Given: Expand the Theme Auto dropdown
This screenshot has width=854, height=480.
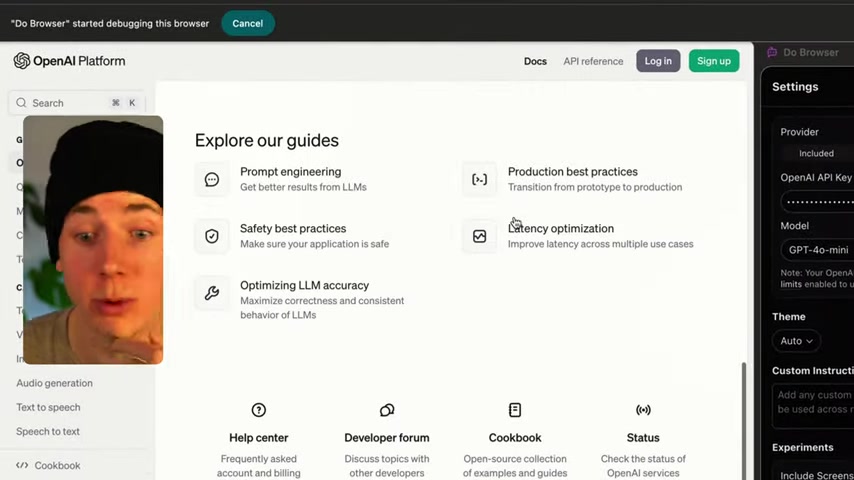Looking at the screenshot, I should tap(796, 341).
